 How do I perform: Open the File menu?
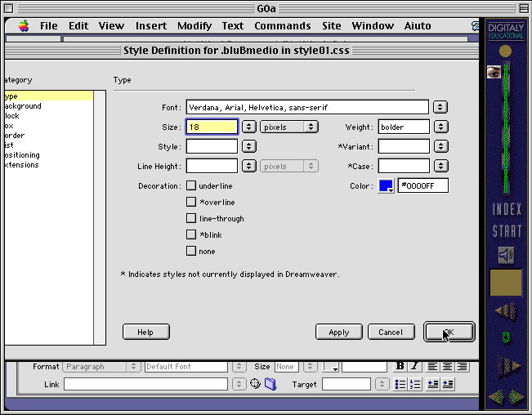[48, 26]
